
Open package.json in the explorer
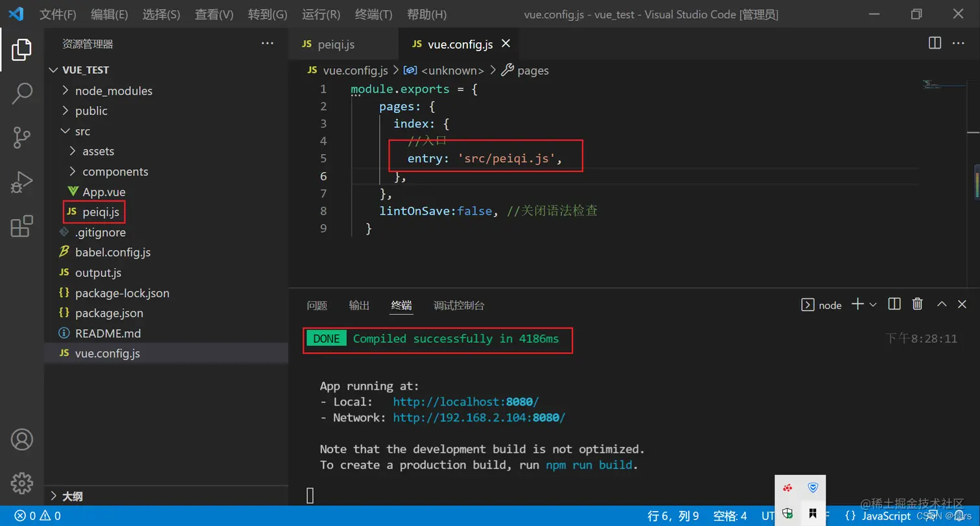click(109, 313)
